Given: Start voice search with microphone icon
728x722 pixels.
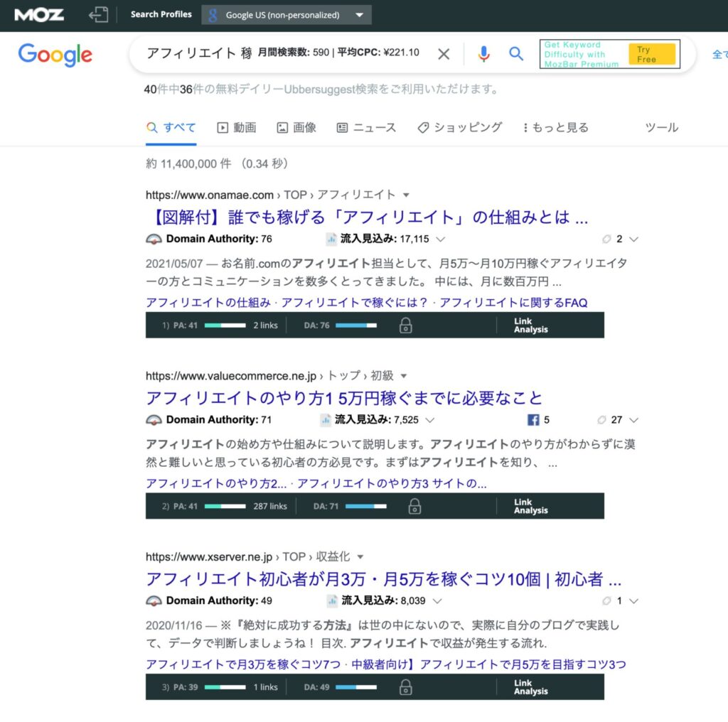Looking at the screenshot, I should pos(483,54).
